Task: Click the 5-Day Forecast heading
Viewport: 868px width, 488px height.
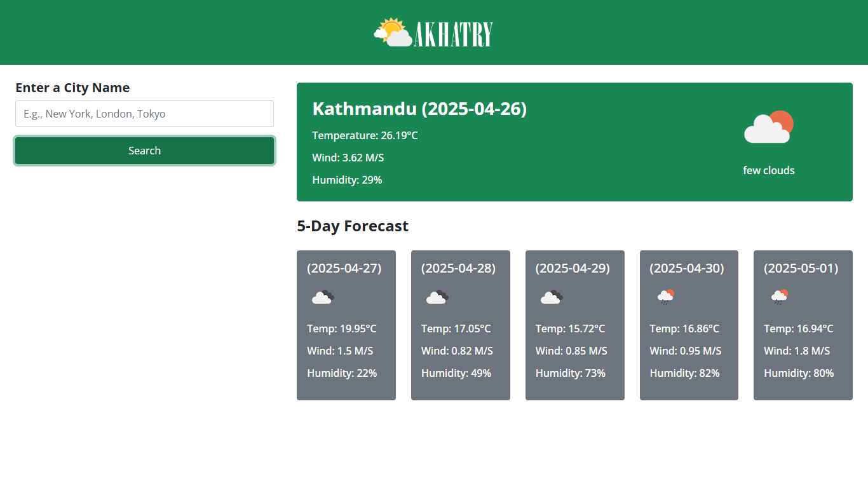Action: tap(352, 226)
